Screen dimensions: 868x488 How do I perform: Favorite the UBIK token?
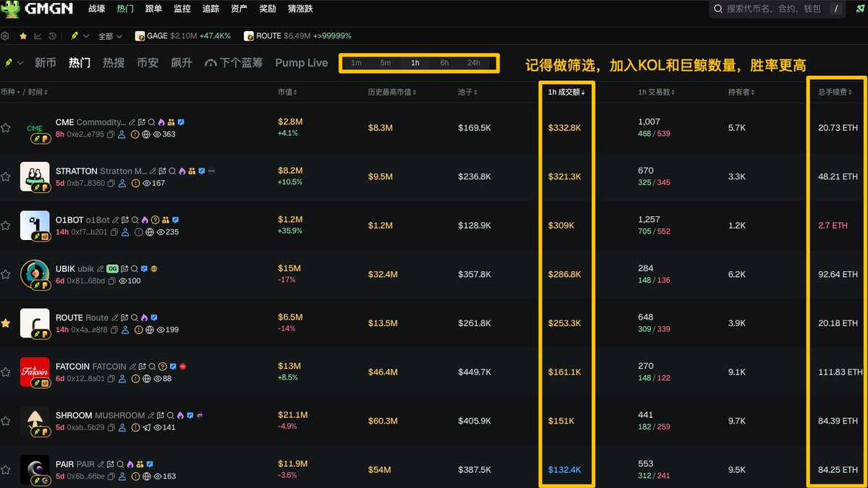coord(6,275)
